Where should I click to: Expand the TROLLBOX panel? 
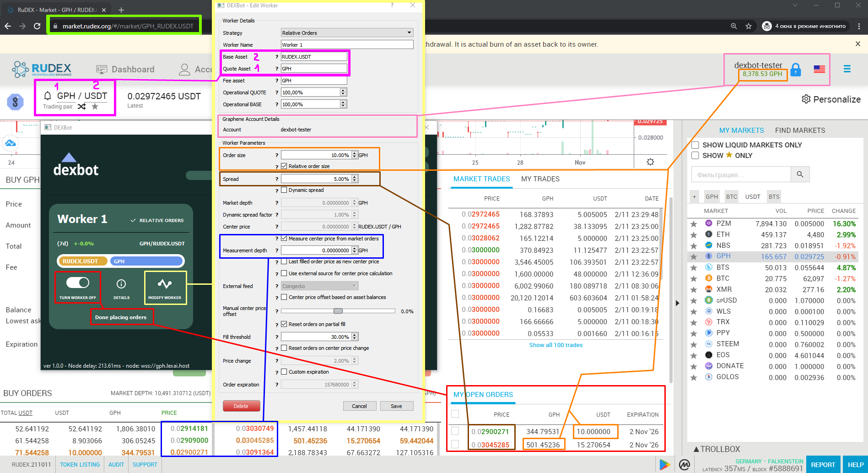tap(717, 449)
